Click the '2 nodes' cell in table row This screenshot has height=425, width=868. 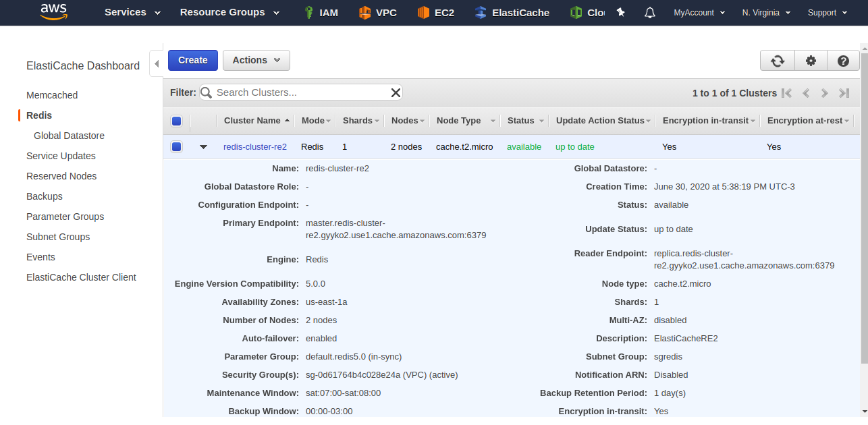(x=407, y=146)
